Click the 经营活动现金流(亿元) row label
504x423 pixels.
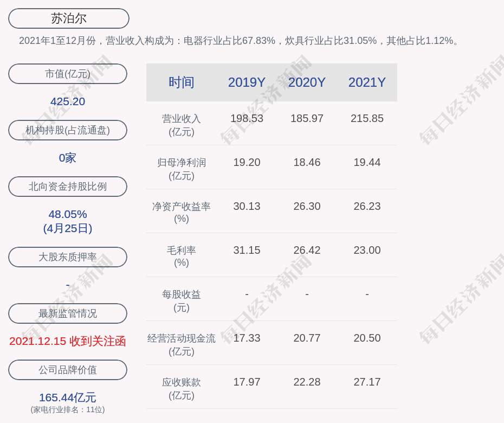[x=182, y=345]
